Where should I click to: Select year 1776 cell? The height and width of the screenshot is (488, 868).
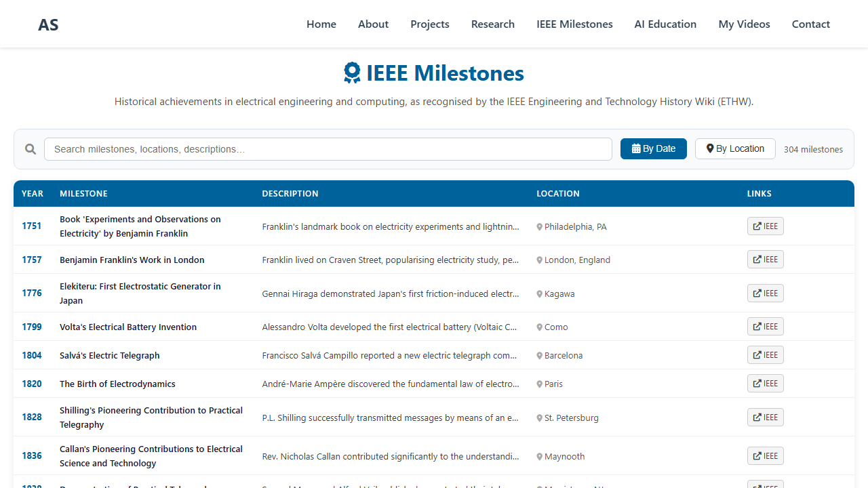point(32,293)
